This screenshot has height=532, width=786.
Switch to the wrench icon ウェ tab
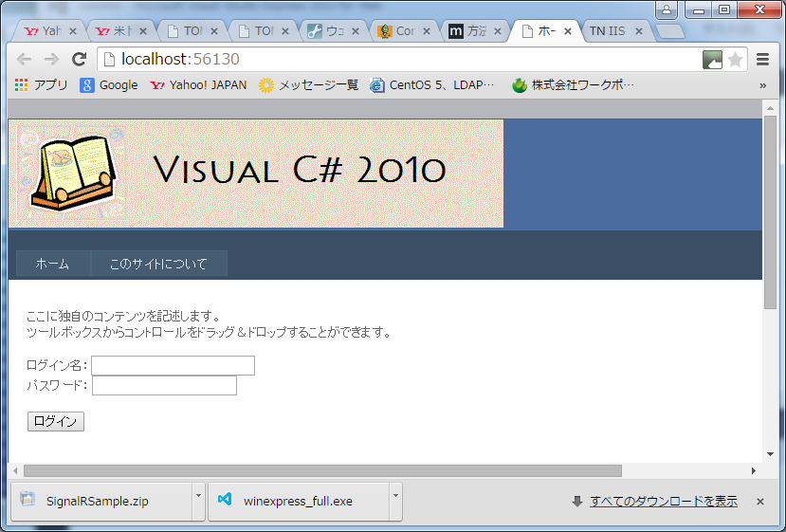point(333,31)
